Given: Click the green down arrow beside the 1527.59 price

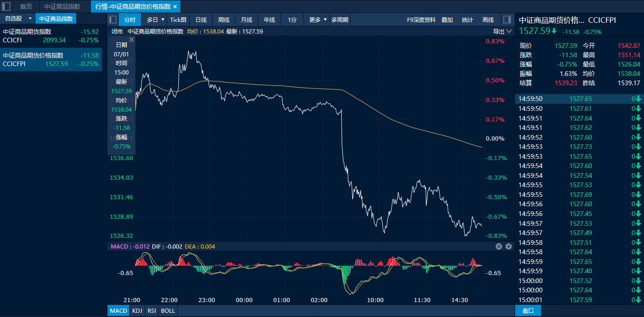Looking at the screenshot, I should click(x=554, y=31).
